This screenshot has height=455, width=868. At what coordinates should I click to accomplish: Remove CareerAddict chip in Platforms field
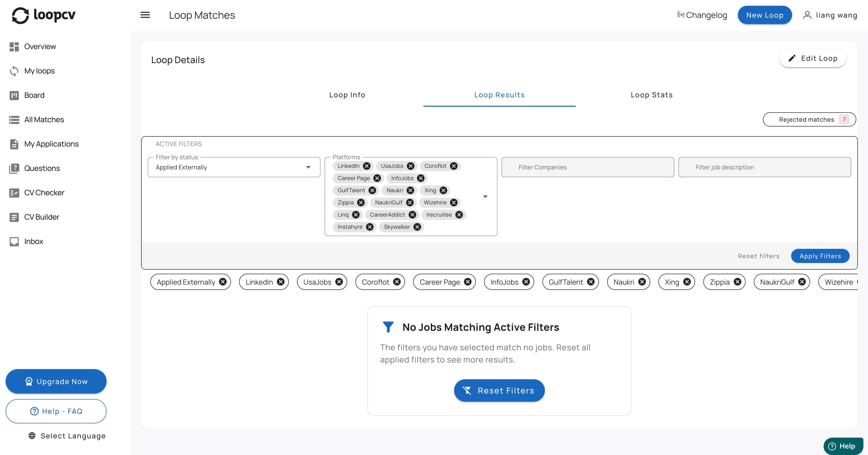coord(412,214)
